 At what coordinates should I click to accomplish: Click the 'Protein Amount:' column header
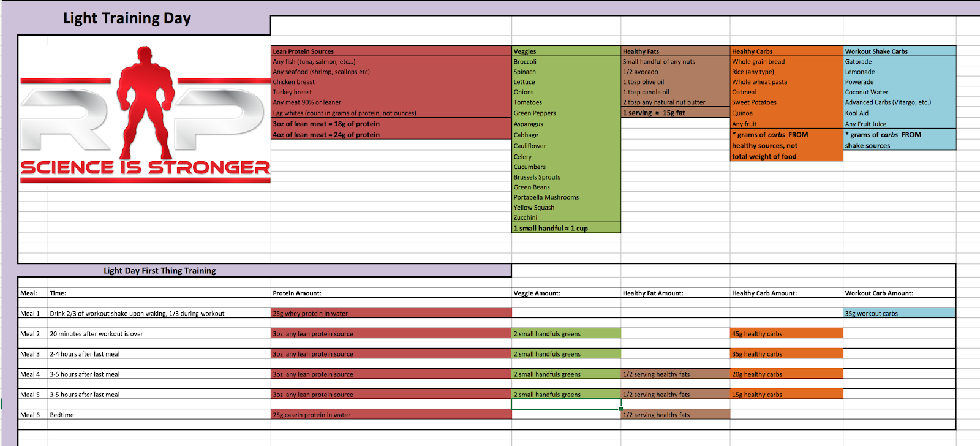[391, 293]
